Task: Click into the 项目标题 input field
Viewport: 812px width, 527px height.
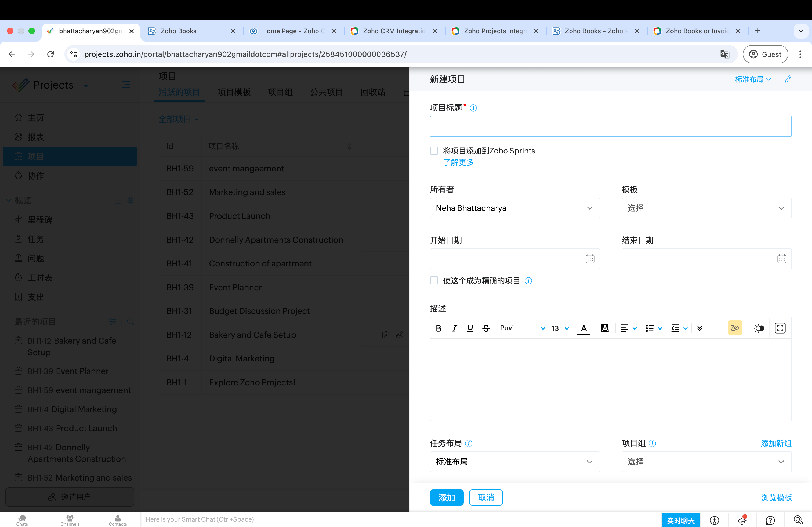Action: tap(610, 126)
